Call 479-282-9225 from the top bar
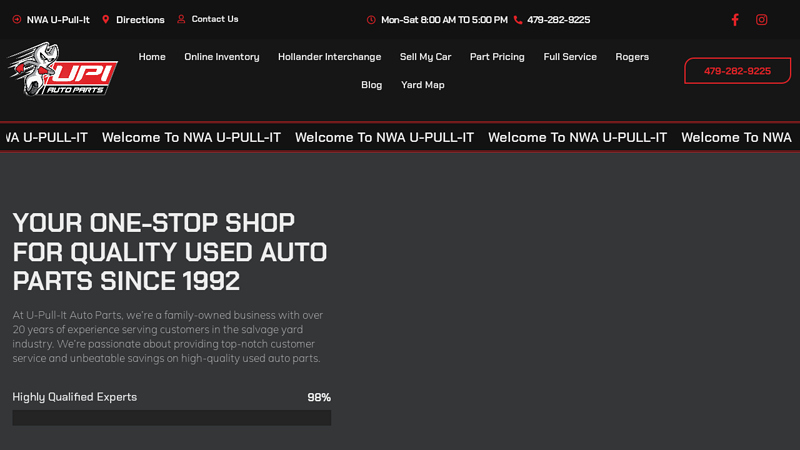The image size is (800, 450). 559,20
